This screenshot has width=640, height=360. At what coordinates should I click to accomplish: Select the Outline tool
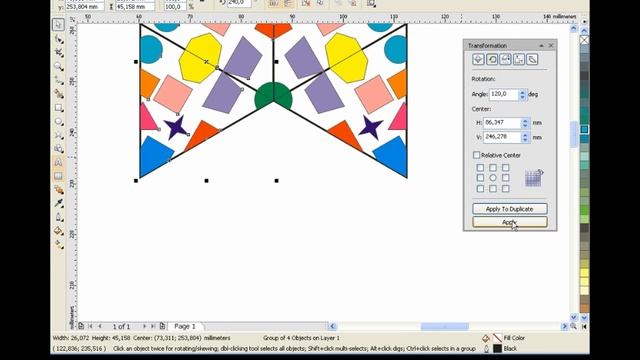click(x=59, y=217)
